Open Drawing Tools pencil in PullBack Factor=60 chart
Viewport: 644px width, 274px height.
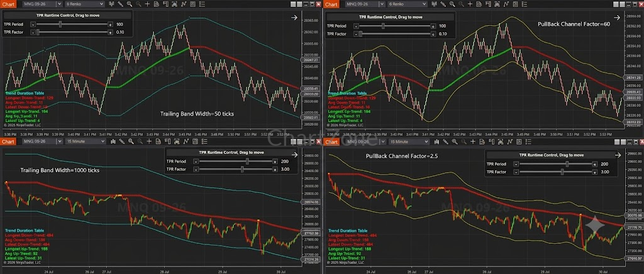(x=443, y=4)
